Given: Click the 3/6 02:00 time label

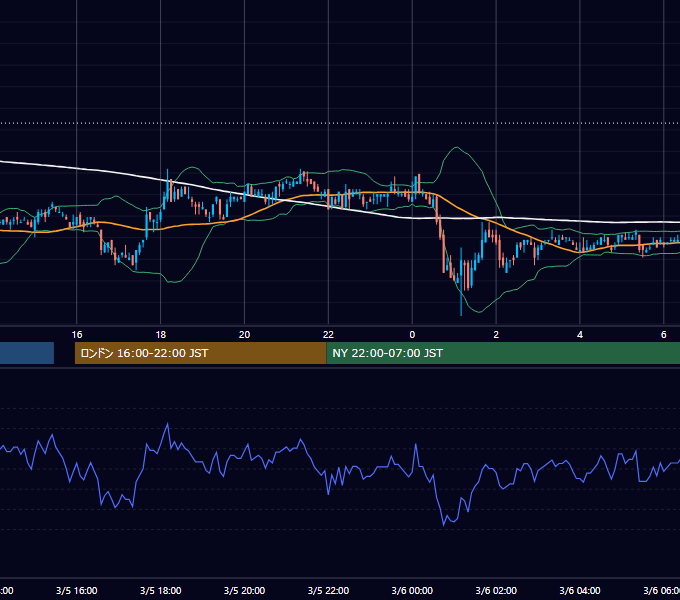Looking at the screenshot, I should pyautogui.click(x=496, y=591).
